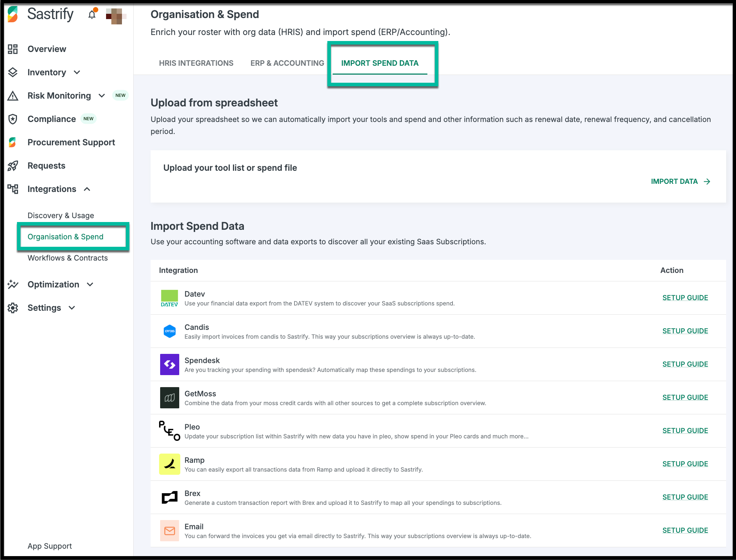Expand the Optimization menu chevron

(90, 284)
